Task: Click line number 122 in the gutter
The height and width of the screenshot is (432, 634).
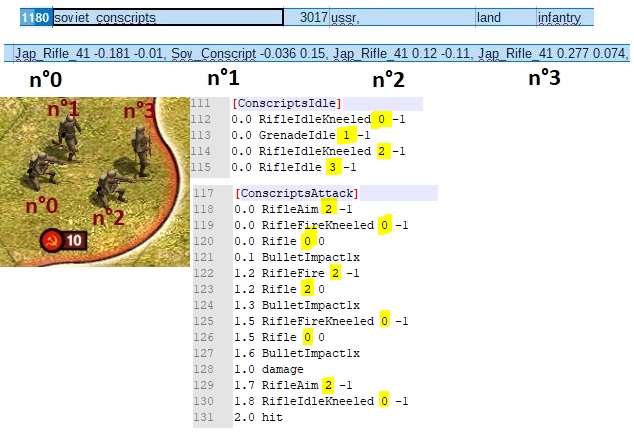Action: [203, 273]
